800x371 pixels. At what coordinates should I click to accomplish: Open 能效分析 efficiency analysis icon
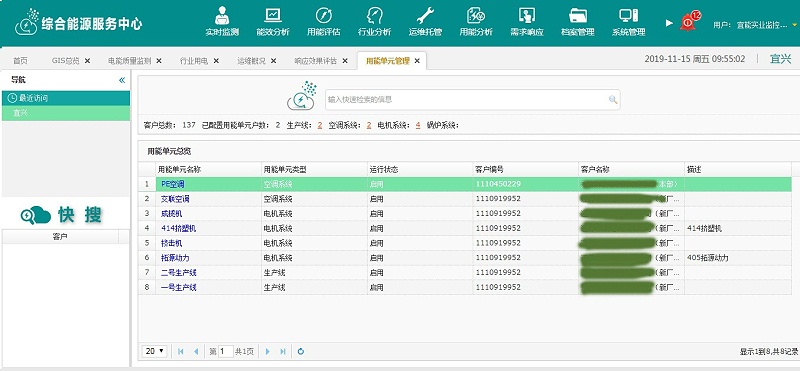[x=272, y=15]
